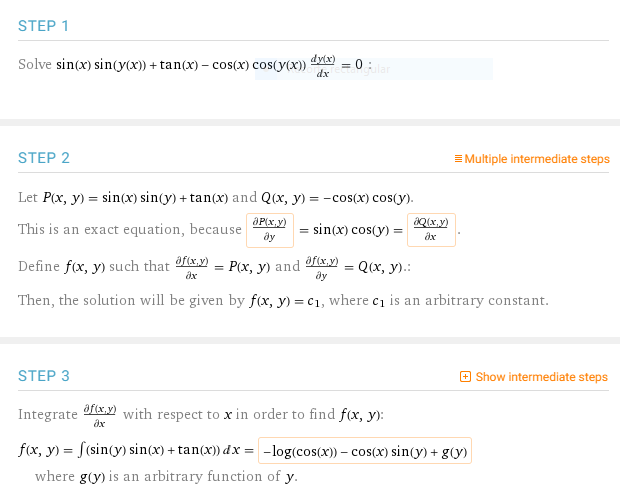Click the sin(x) cos(y) middle term

351,230
